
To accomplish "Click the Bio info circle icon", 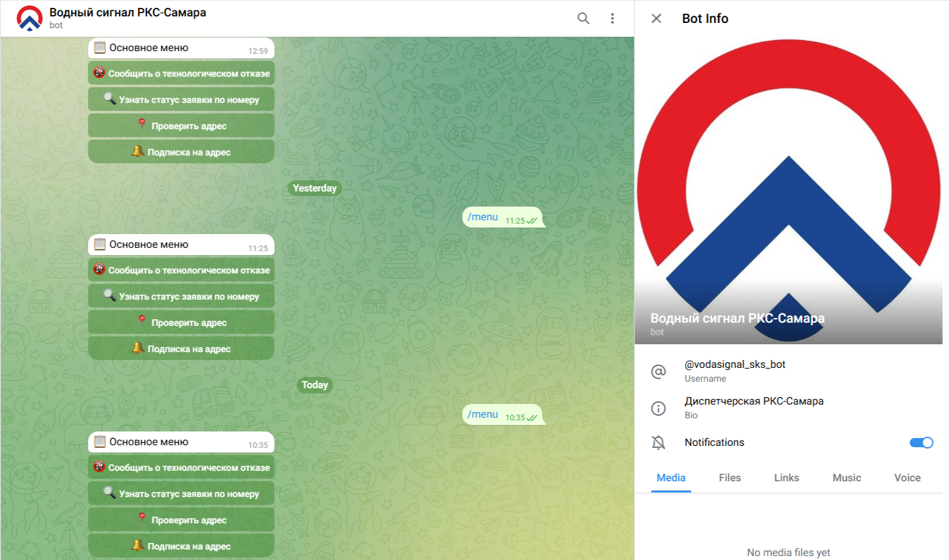I will [x=658, y=408].
